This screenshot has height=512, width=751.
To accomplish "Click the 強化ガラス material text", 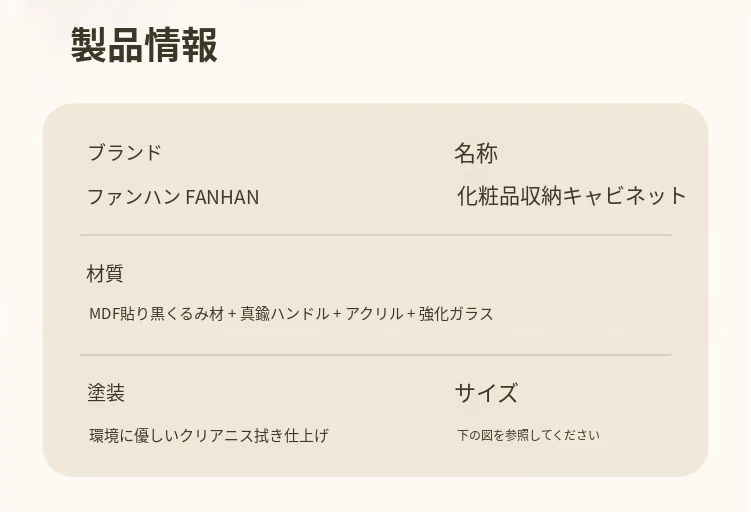I will point(456,314).
